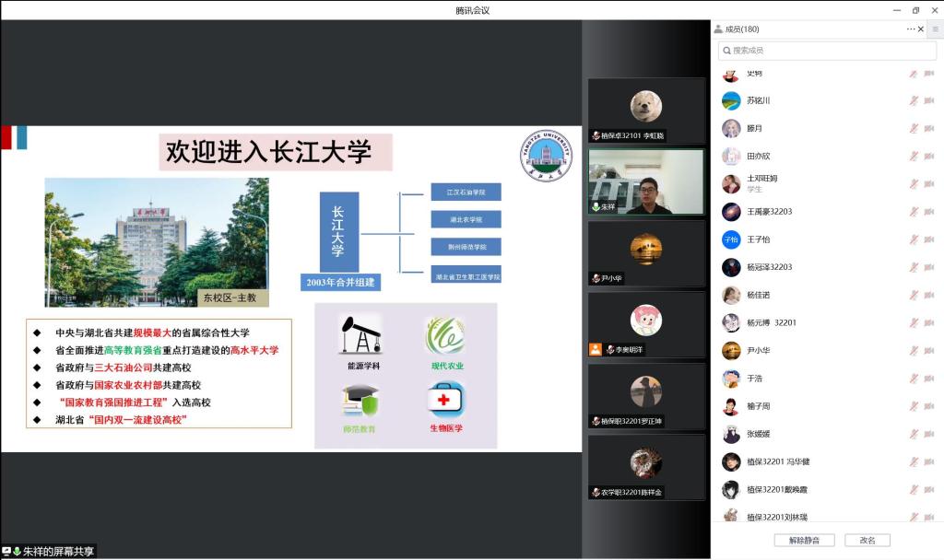Open the hamburger menu at top right

[x=935, y=29]
